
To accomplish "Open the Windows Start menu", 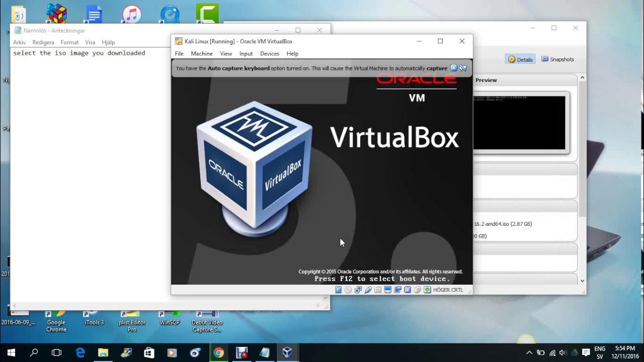I will click(11, 352).
